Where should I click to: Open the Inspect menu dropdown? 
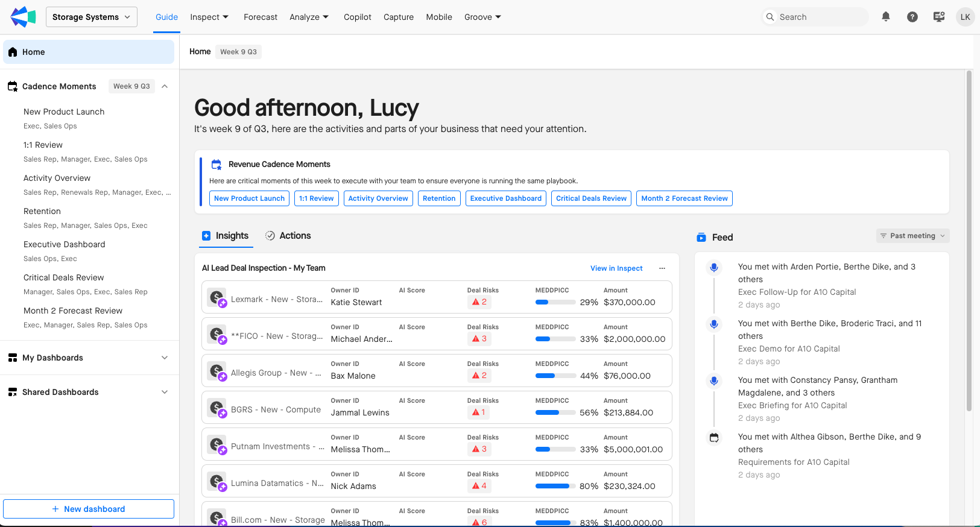coord(209,17)
